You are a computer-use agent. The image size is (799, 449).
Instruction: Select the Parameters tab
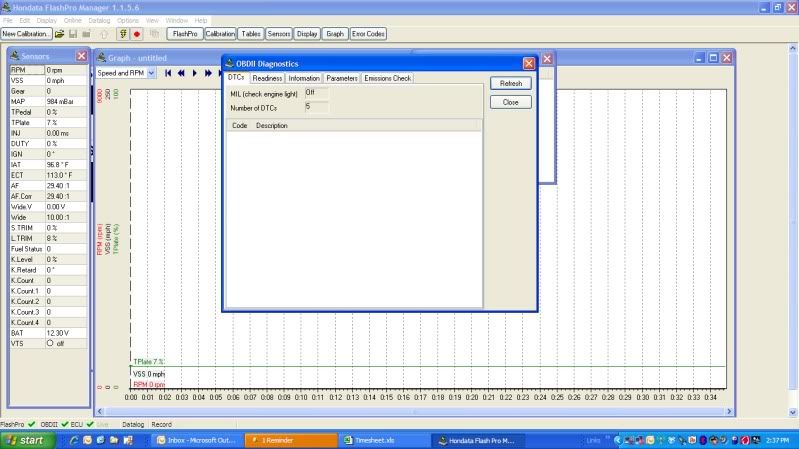pyautogui.click(x=341, y=78)
